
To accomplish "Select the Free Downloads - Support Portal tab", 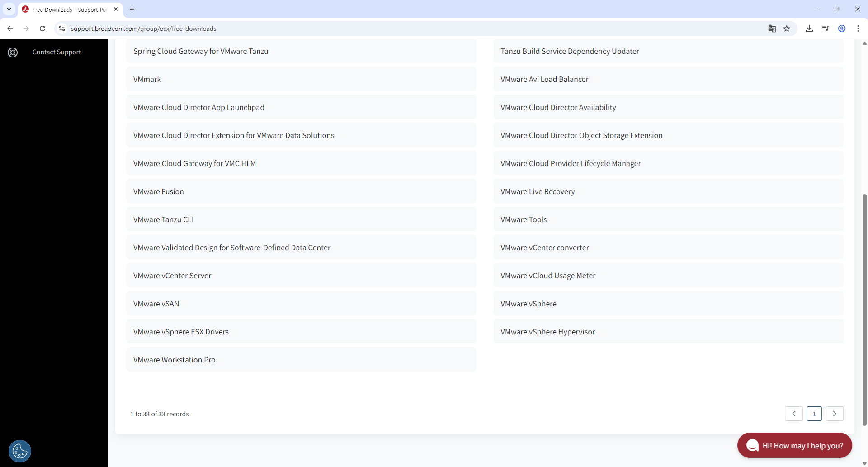I will pyautogui.click(x=70, y=9).
